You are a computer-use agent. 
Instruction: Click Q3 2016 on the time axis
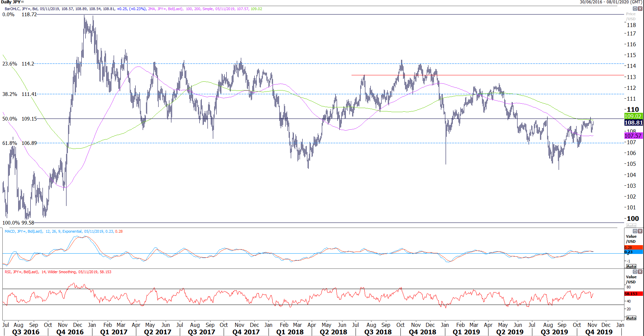pos(26,332)
